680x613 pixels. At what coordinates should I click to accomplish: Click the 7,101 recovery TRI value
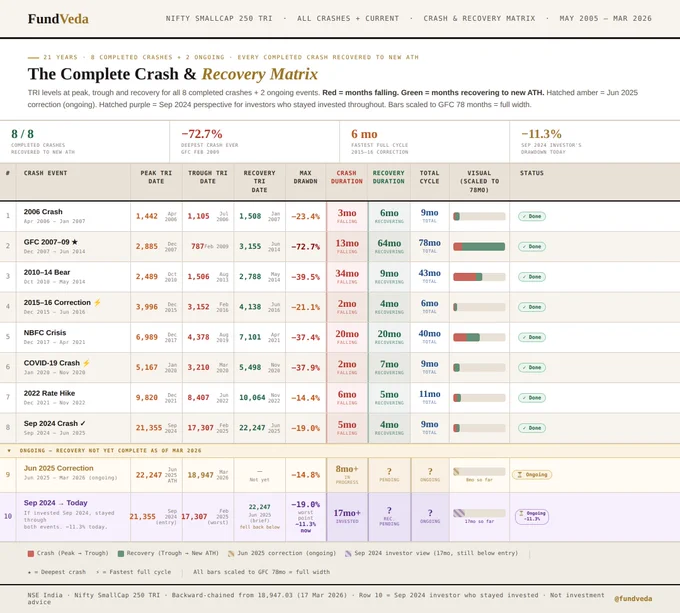[x=250, y=337]
